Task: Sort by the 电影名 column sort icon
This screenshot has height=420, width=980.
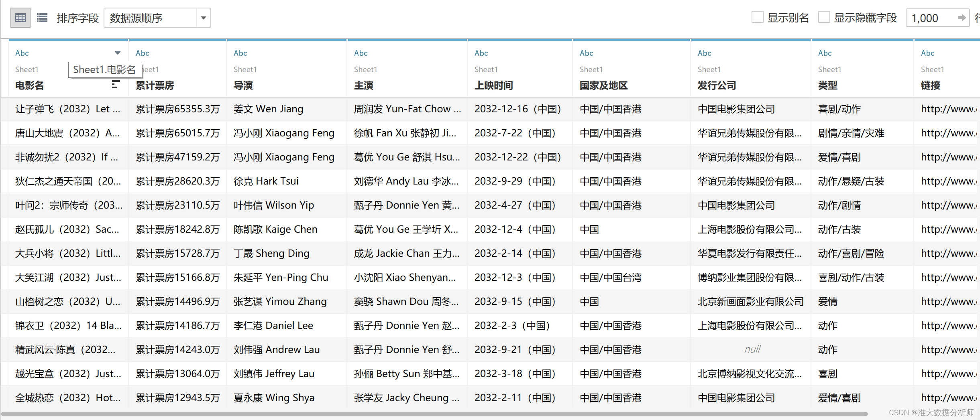Action: click(x=116, y=84)
